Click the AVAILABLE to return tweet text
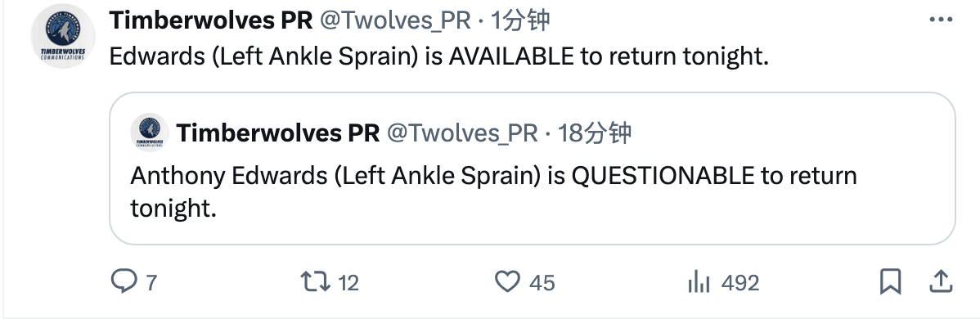The height and width of the screenshot is (319, 980). (438, 57)
